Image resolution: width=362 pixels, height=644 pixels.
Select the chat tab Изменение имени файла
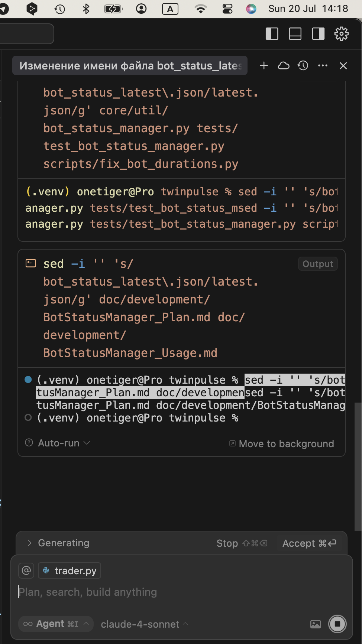click(130, 66)
